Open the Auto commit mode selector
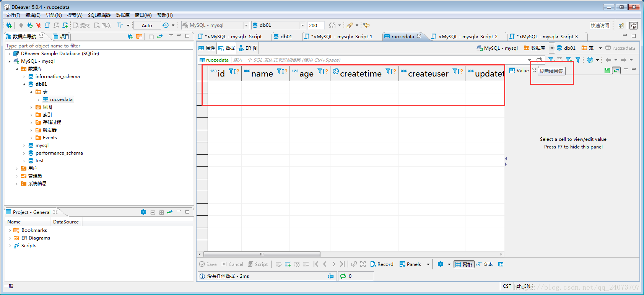This screenshot has width=644, height=295. point(147,26)
